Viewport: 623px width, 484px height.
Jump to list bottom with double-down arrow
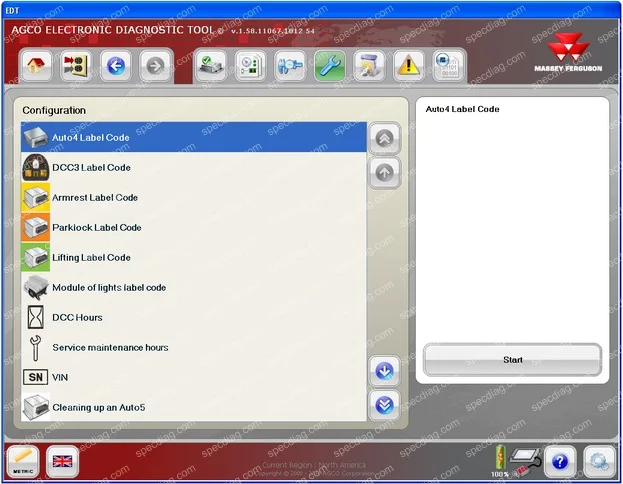tap(384, 405)
